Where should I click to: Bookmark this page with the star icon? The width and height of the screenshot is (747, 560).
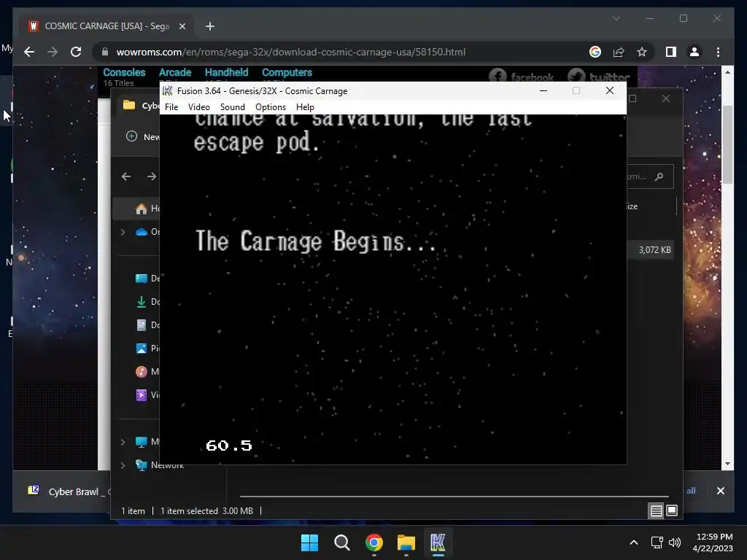click(642, 52)
